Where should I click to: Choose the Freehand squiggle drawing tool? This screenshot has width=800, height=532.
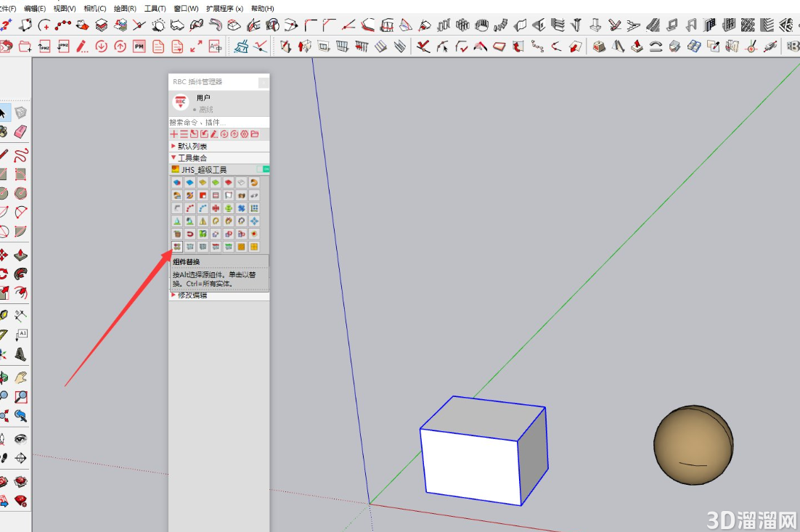[20, 155]
